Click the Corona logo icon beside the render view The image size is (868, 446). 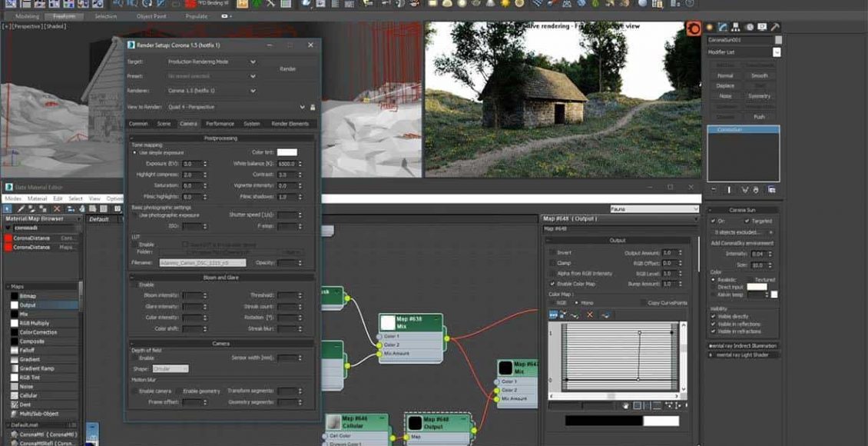pyautogui.click(x=693, y=29)
